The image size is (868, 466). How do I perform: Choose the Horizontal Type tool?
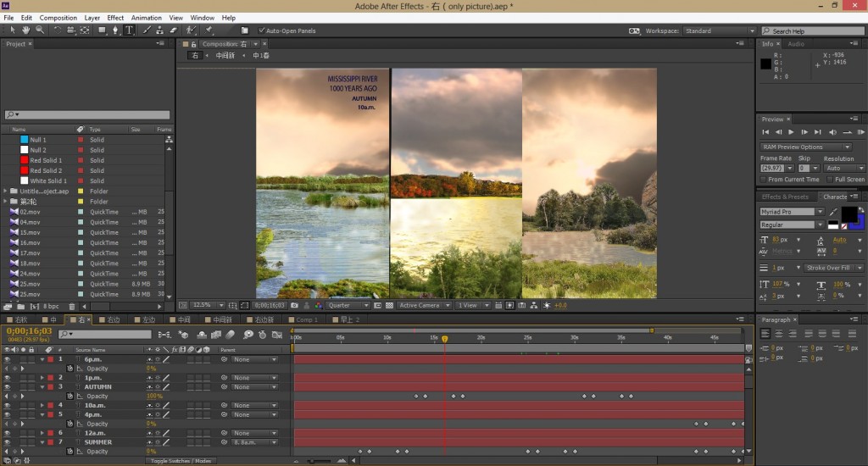(129, 30)
